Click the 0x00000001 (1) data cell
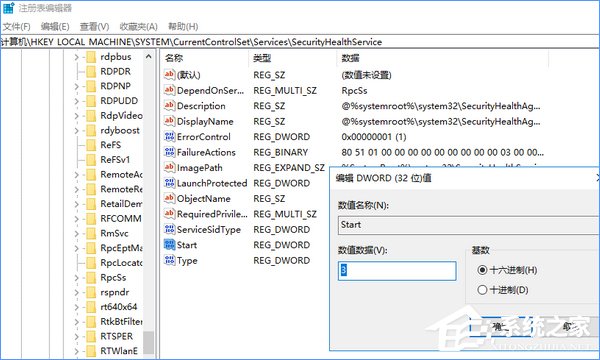Screen dimensions: 600x360 (x=374, y=137)
